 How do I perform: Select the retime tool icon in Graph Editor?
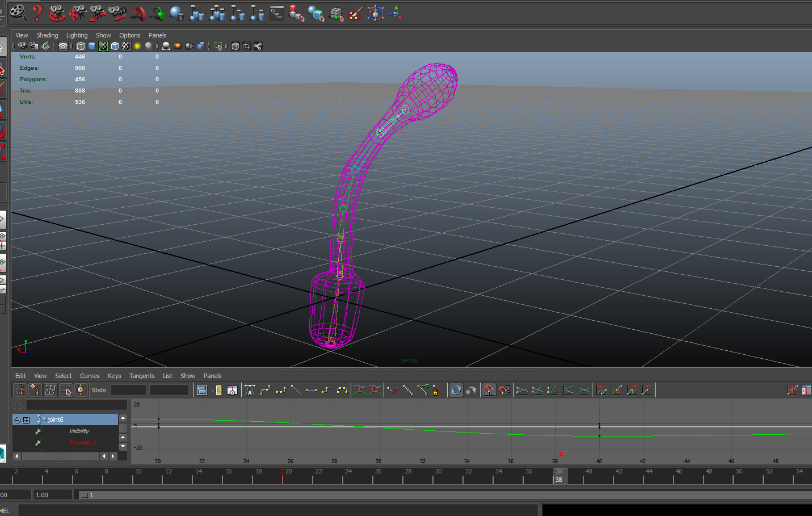pyautogui.click(x=81, y=390)
